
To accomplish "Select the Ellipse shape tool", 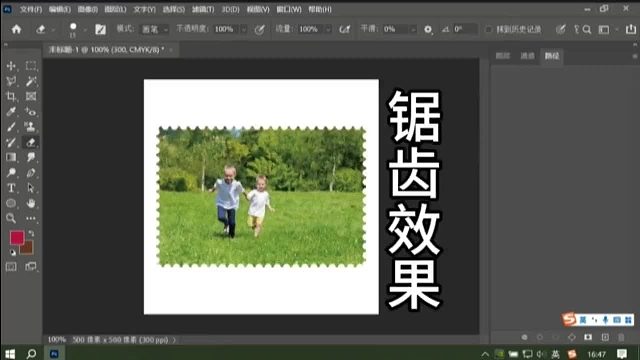I will (x=11, y=203).
